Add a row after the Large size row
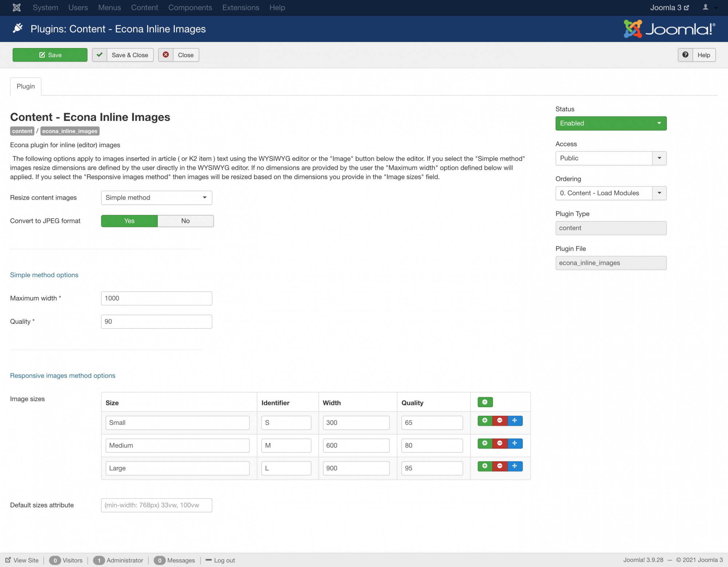The image size is (728, 567). [485, 466]
